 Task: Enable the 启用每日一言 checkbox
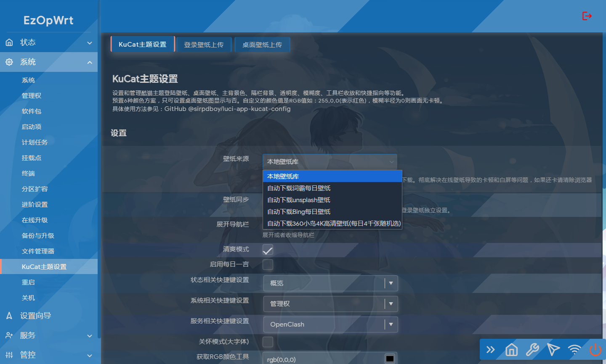(x=268, y=264)
